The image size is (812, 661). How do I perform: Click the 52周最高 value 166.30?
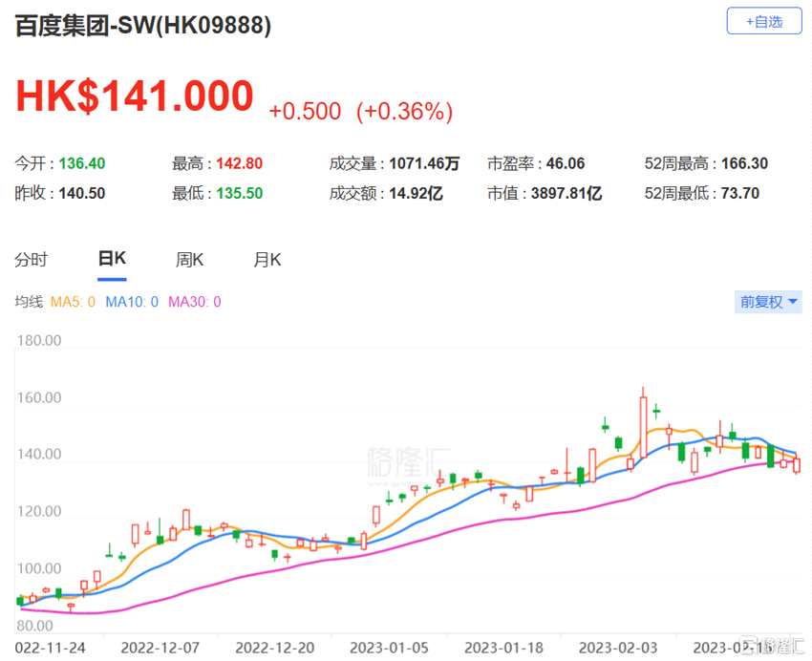[x=745, y=163]
